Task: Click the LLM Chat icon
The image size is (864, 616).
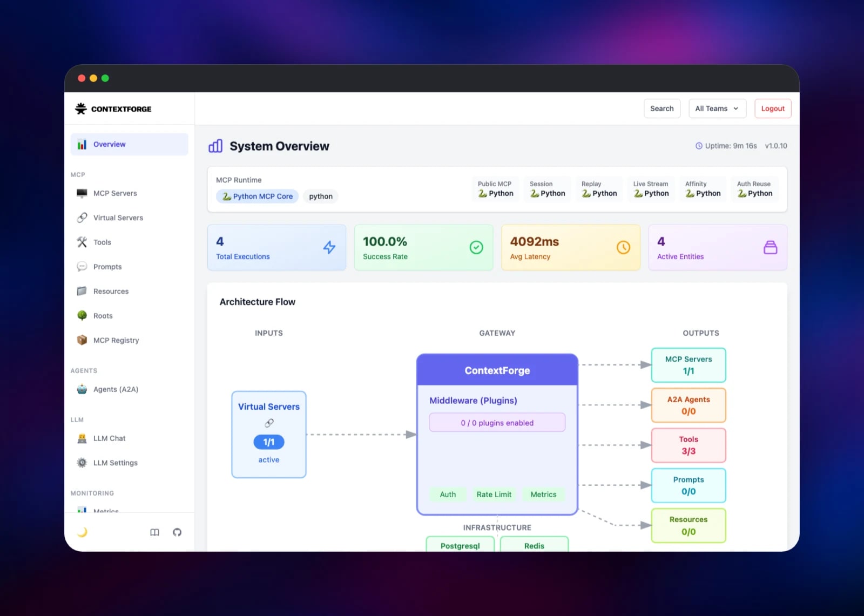Action: tap(82, 438)
